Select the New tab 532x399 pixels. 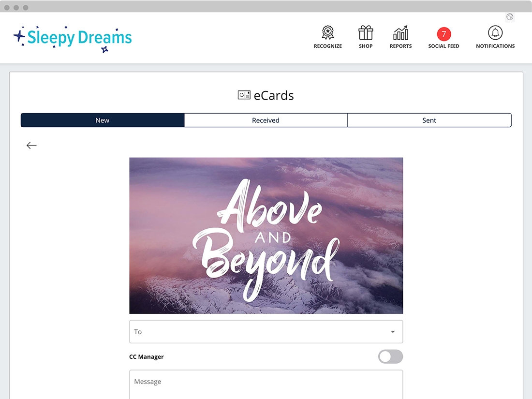pos(103,120)
